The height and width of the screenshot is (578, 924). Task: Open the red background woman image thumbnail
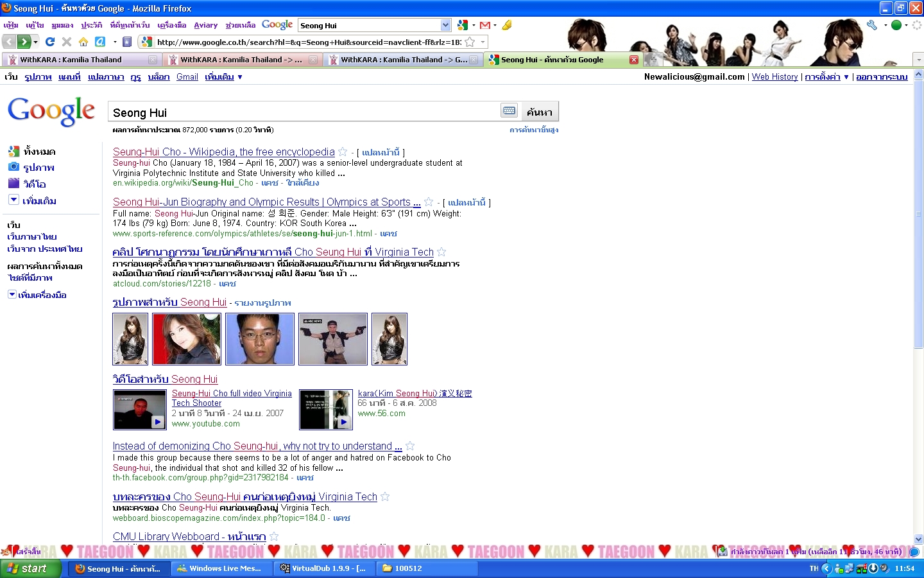tap(187, 339)
